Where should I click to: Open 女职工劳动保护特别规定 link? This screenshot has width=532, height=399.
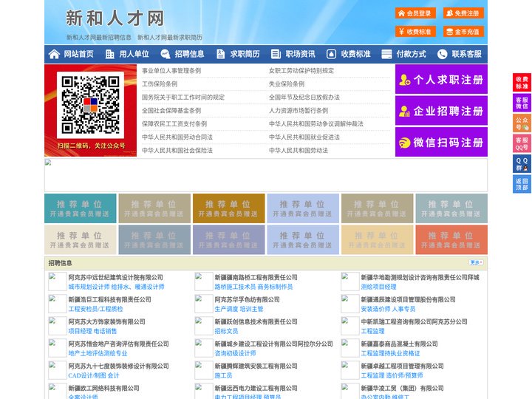(301, 71)
